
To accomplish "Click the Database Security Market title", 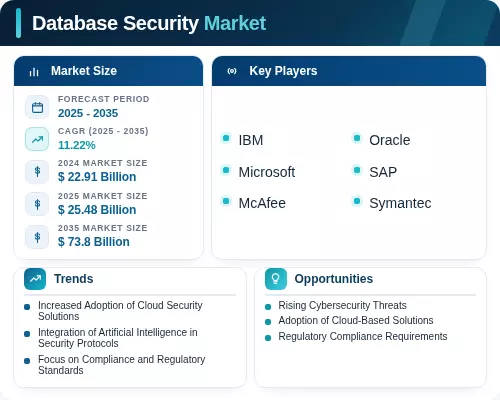I will tap(149, 23).
